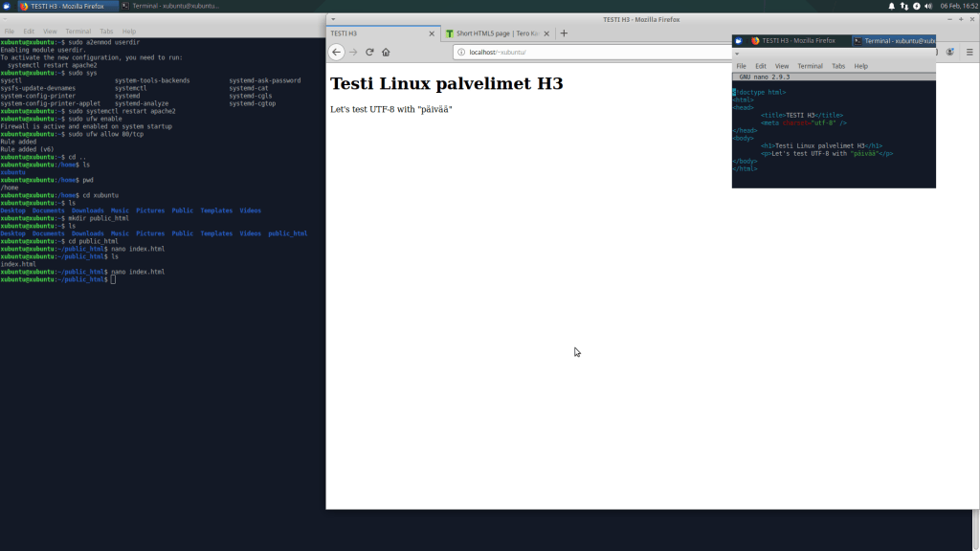
Task: Open the notification bell in system tray
Action: pyautogui.click(x=892, y=6)
